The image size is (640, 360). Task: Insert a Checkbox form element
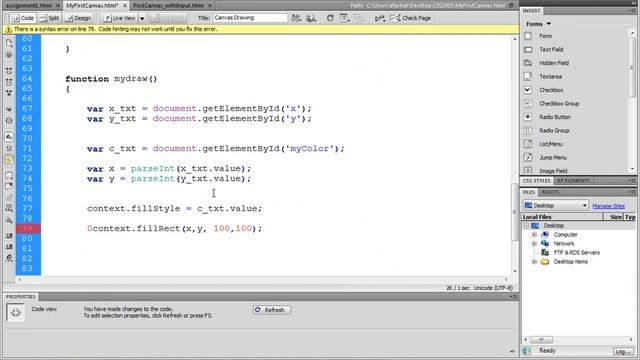point(544,90)
